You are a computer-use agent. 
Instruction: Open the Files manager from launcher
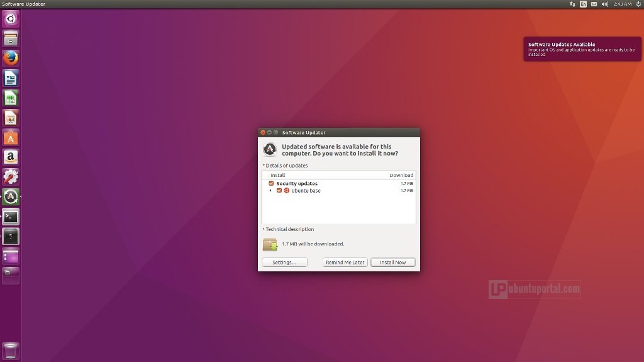11,38
